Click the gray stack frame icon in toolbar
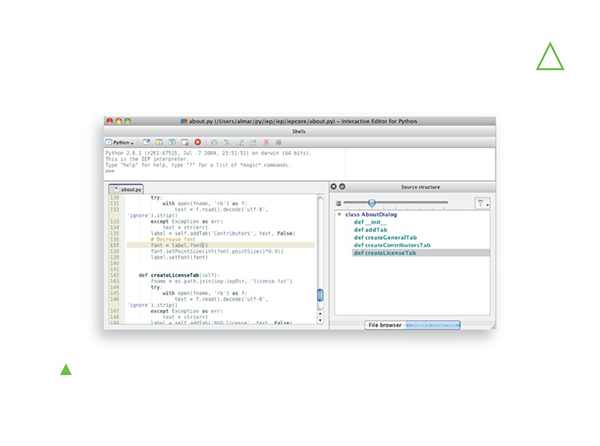The height and width of the screenshot is (446, 600). 279,142
